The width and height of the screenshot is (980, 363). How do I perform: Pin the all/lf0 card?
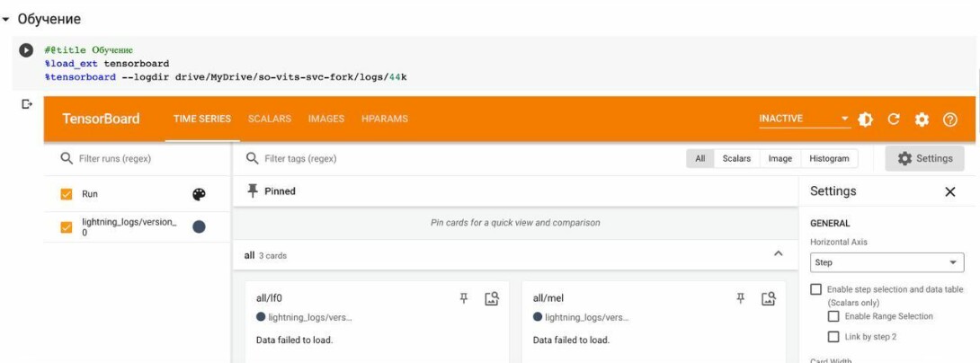click(464, 298)
